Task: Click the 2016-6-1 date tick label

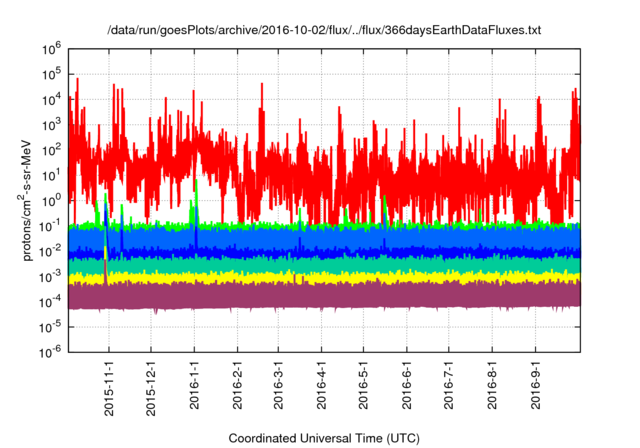Action: (407, 385)
